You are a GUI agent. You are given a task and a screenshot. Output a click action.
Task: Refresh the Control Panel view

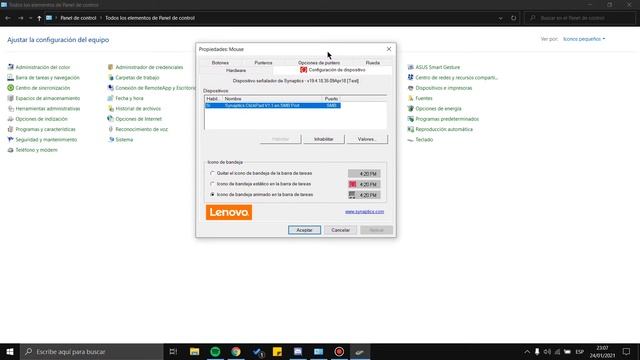click(513, 18)
